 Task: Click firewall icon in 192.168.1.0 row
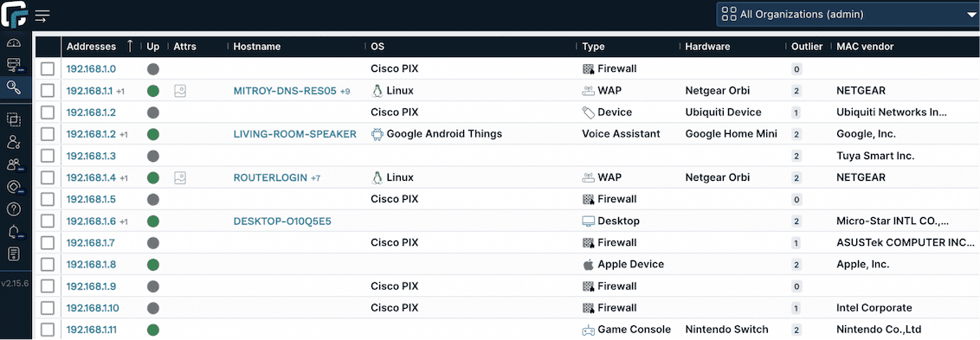[x=588, y=68]
